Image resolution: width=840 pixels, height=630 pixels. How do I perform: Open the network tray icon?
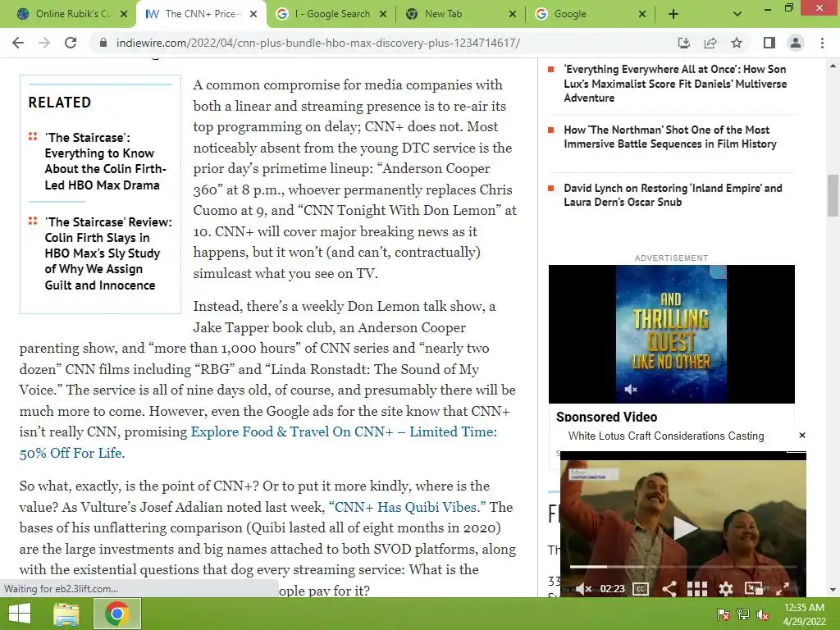click(x=743, y=614)
